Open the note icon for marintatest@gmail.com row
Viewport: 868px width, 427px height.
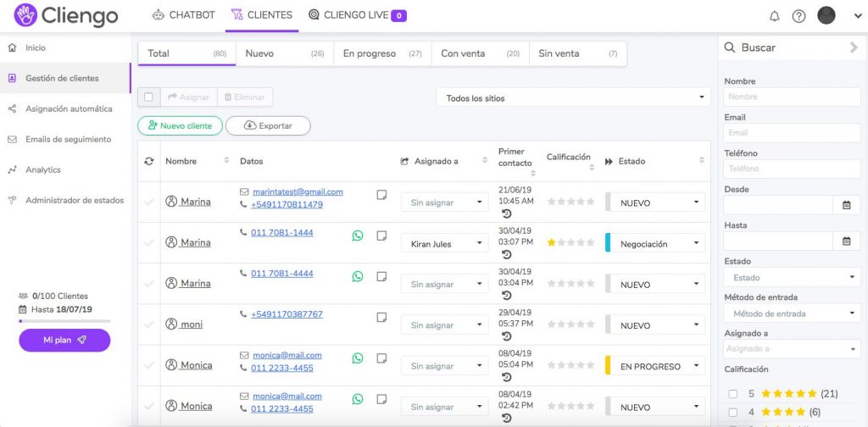pyautogui.click(x=381, y=195)
